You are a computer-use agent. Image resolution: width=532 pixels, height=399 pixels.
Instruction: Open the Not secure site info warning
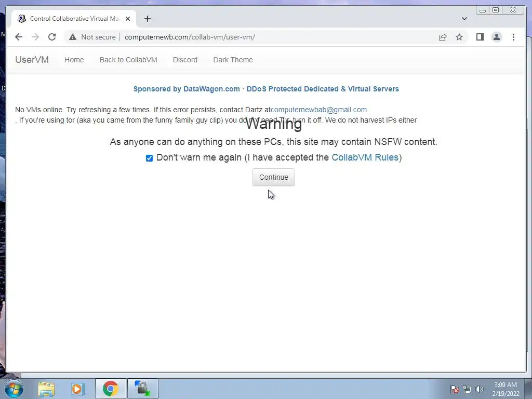point(92,37)
